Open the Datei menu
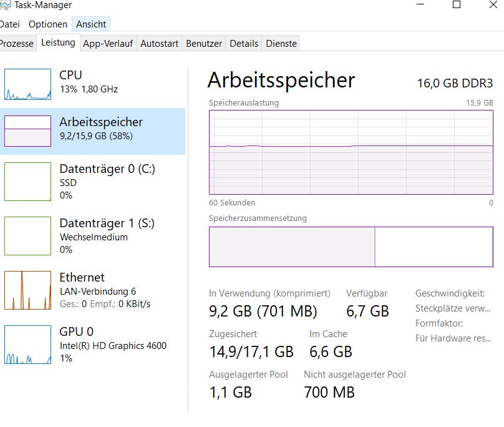Viewport: 504px width, 427px height. [x=9, y=24]
